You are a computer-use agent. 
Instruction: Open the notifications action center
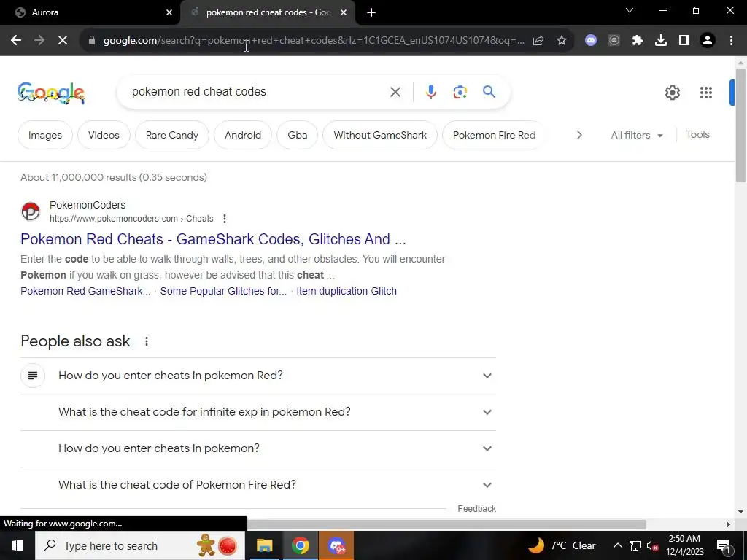724,545
